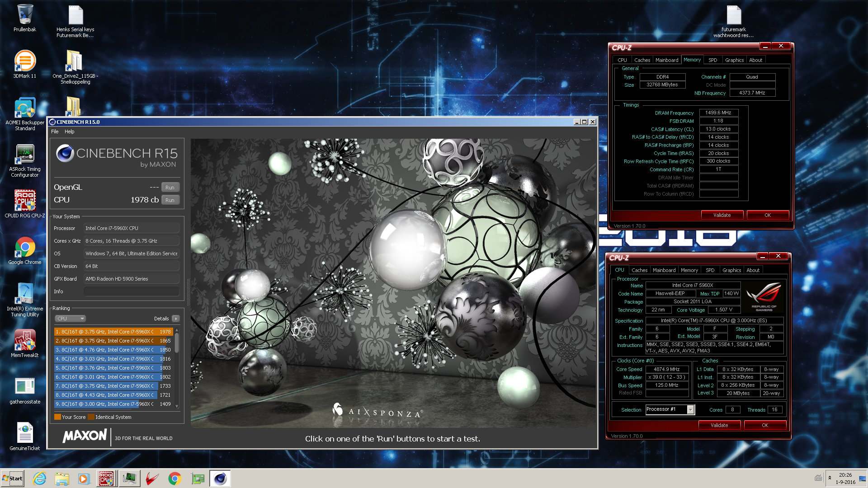Click the Your Score orange swatch

(57, 417)
